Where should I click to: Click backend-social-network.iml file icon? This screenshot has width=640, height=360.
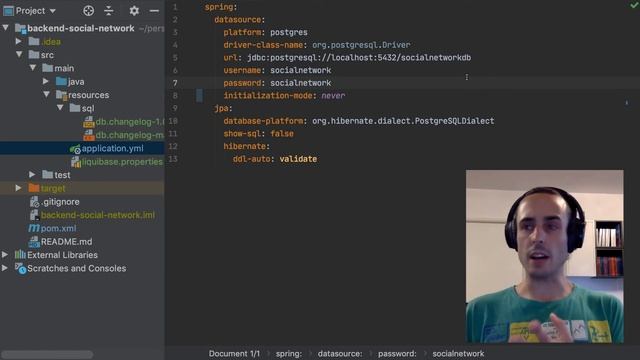coord(34,215)
